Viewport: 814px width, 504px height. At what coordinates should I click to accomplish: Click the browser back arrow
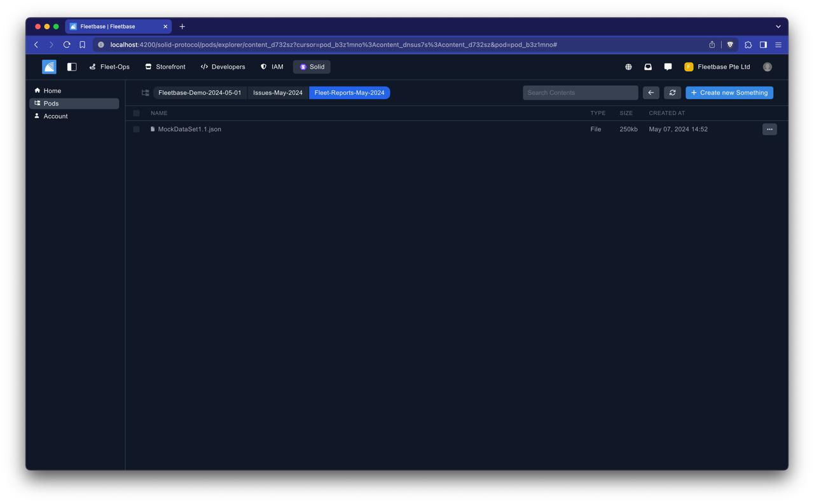pos(36,45)
